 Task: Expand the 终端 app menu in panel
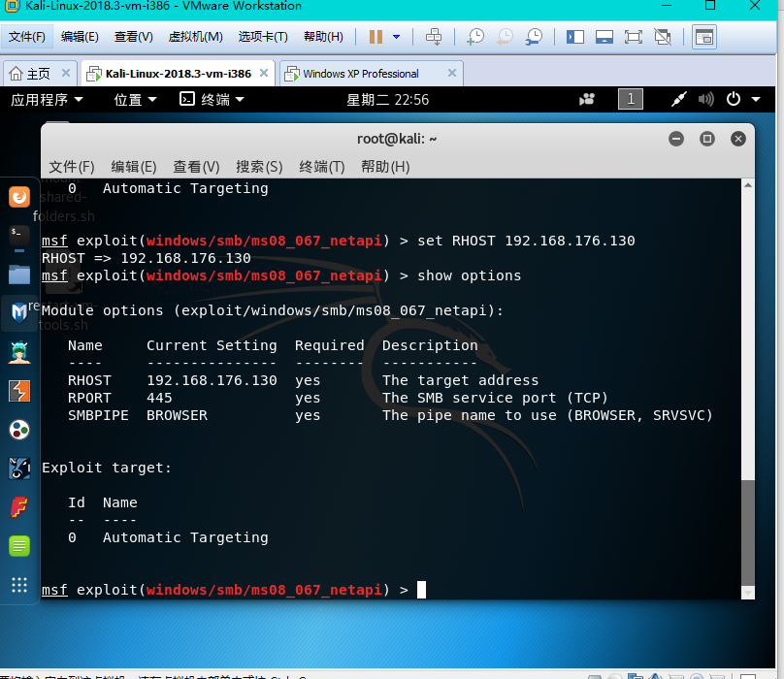[212, 100]
